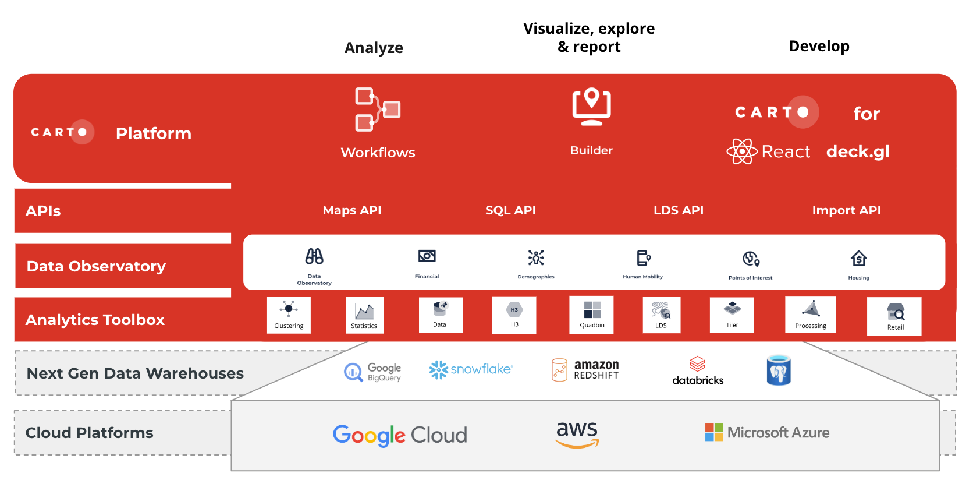Image resolution: width=980 pixels, height=480 pixels.
Task: Click the APIs row label
Action: 43,211
